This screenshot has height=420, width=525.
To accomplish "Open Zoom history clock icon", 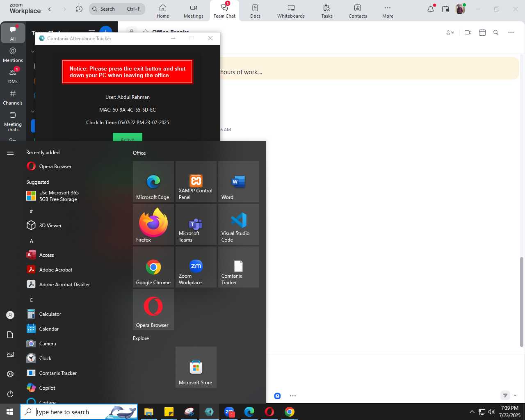I will (x=79, y=9).
